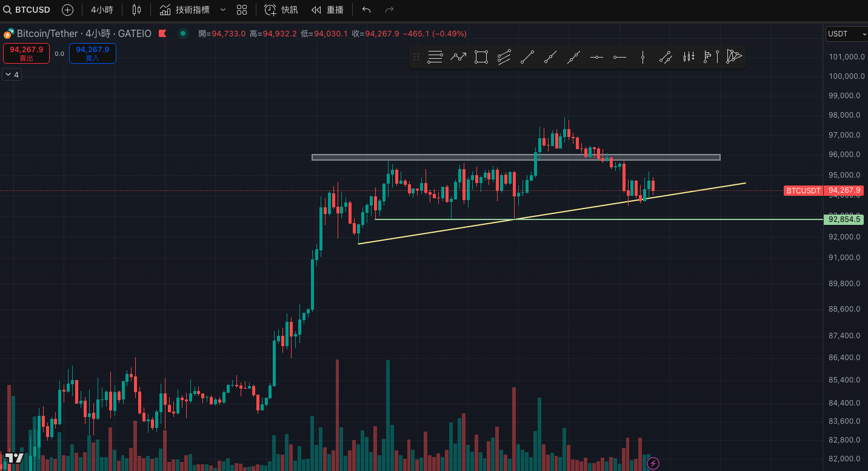Expand the collapsed indicator legend showing 4
The width and height of the screenshot is (868, 471).
12,75
